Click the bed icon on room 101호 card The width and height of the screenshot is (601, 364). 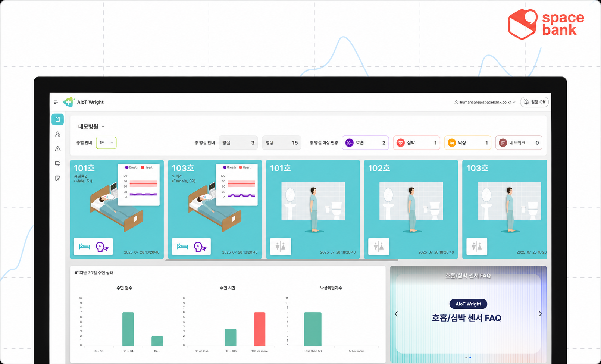tap(84, 247)
